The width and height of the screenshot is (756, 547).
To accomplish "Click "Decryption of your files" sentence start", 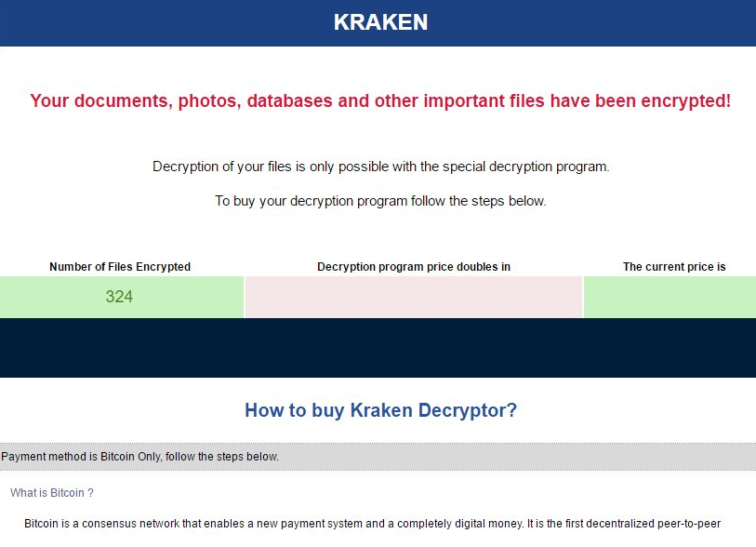I will click(227, 167).
